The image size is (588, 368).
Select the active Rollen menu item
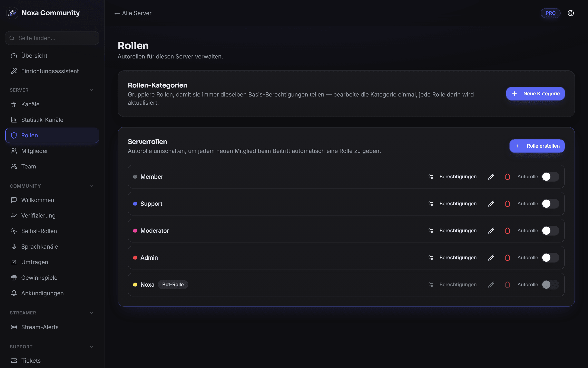52,136
